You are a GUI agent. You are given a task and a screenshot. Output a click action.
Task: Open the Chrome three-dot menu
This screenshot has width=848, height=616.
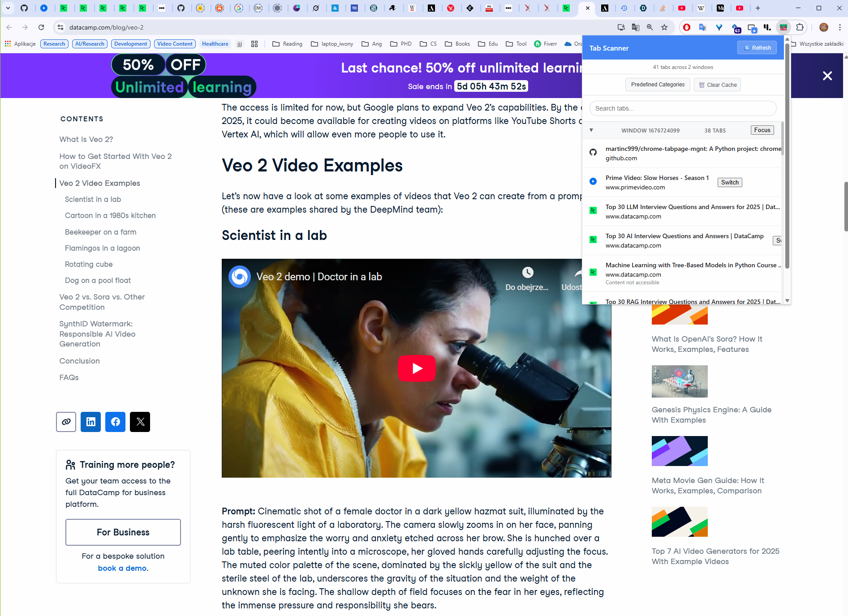click(839, 27)
